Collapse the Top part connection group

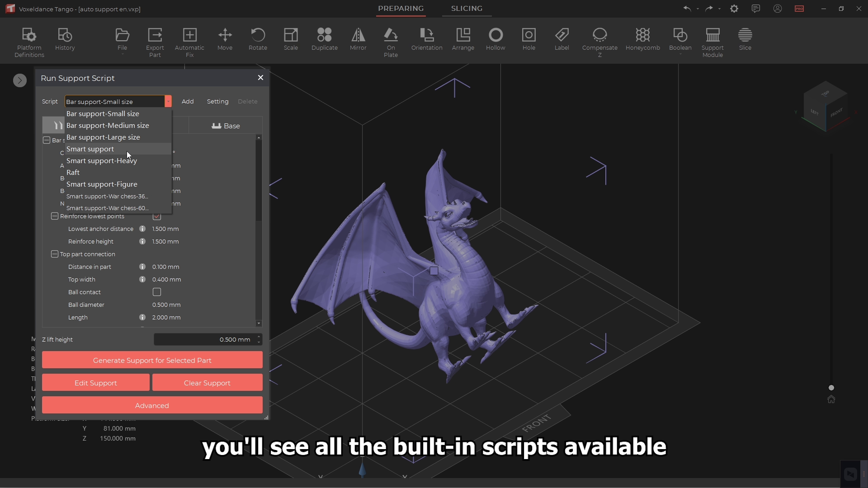coord(55,254)
